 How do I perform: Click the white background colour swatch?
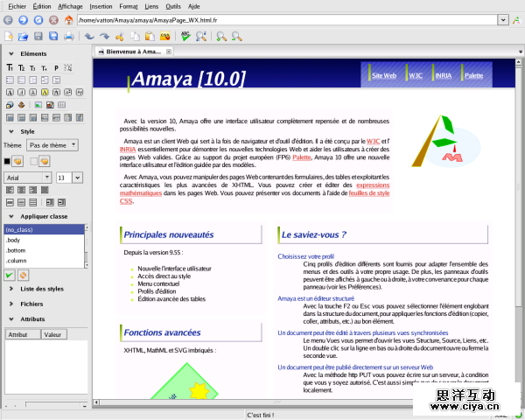click(33, 161)
